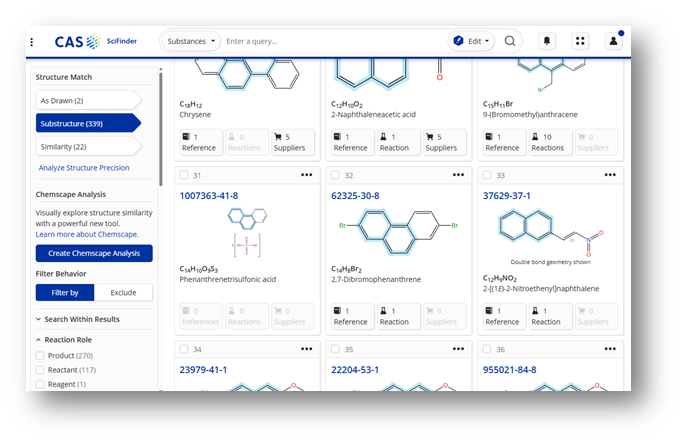
Task: Check the Reactant (117) filter
Action: click(x=40, y=370)
